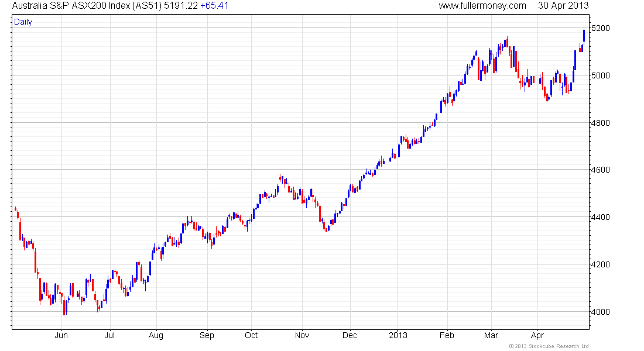Viewport: 644px width, 351px height.
Task: Click the first red candlestick at chart start
Action: pos(16,209)
